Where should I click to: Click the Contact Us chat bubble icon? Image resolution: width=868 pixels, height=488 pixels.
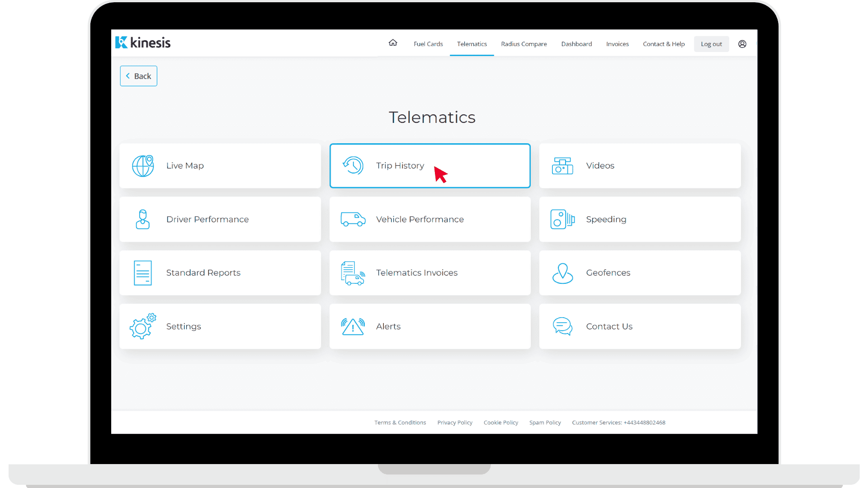562,326
